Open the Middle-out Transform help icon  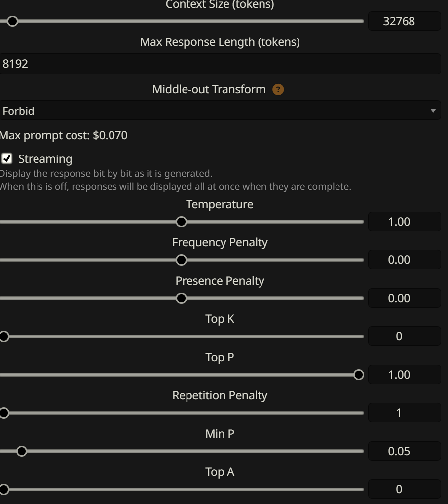[278, 90]
